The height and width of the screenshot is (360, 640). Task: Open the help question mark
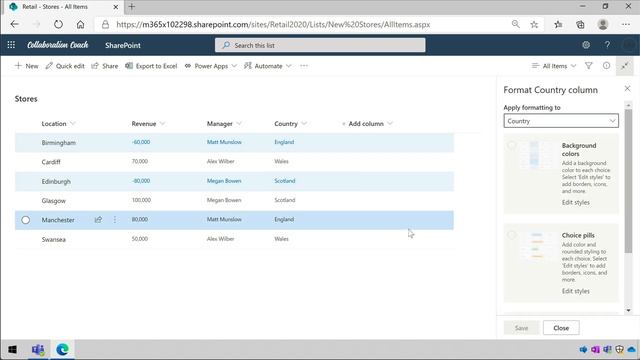(x=607, y=45)
